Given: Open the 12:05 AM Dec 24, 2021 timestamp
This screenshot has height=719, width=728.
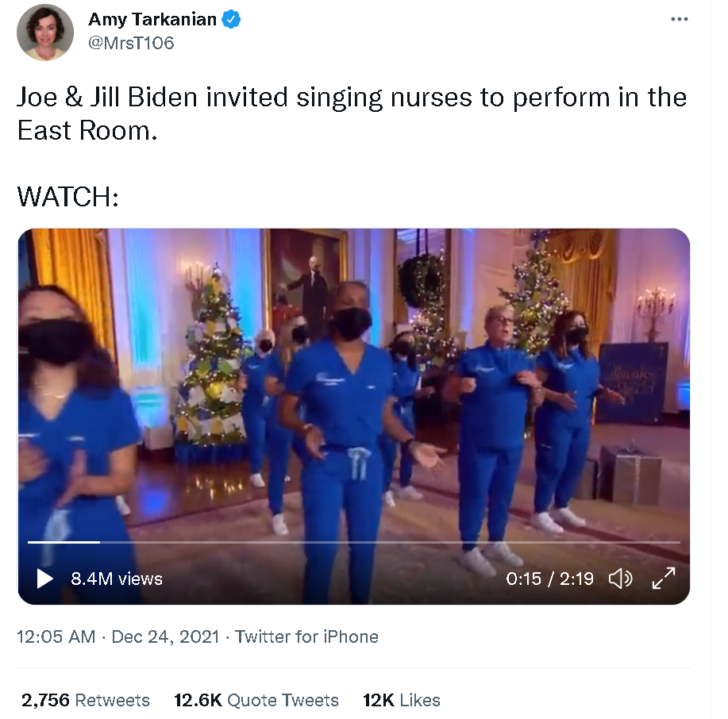Looking at the screenshot, I should click(118, 636).
